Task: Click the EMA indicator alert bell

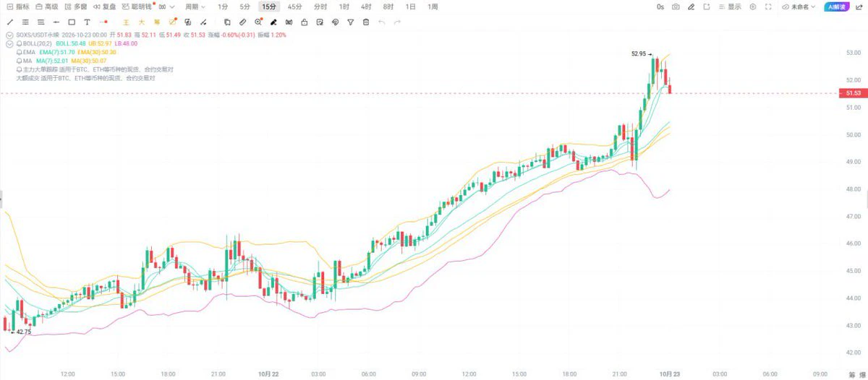Action: [x=19, y=53]
